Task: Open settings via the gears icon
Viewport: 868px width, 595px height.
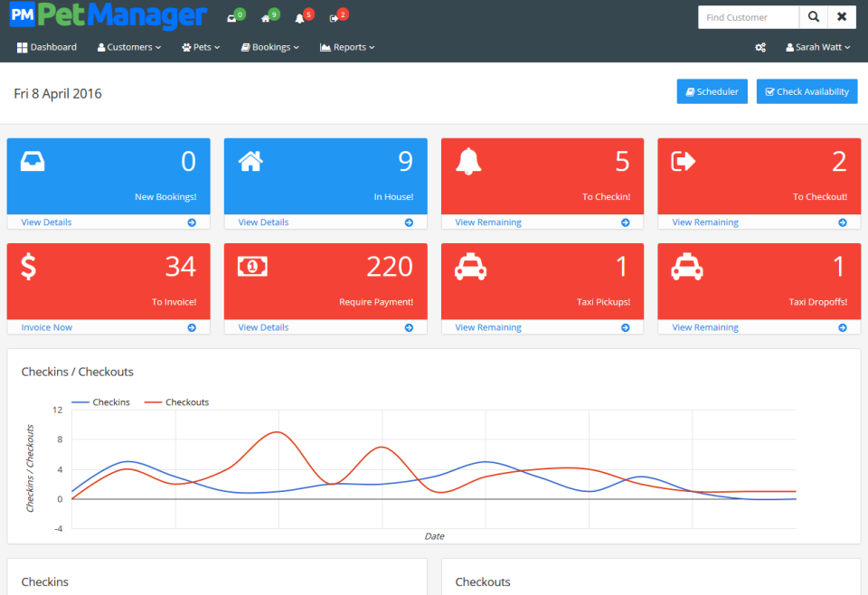Action: pos(760,47)
